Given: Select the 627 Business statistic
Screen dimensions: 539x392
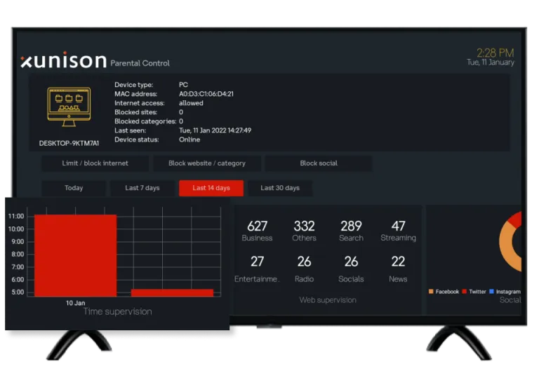Looking at the screenshot, I should click(257, 231).
